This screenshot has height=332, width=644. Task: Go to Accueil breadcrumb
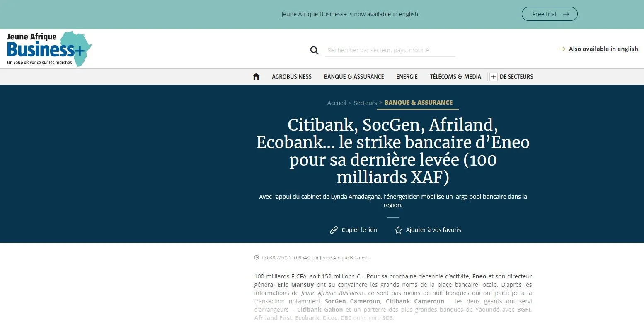pyautogui.click(x=337, y=103)
